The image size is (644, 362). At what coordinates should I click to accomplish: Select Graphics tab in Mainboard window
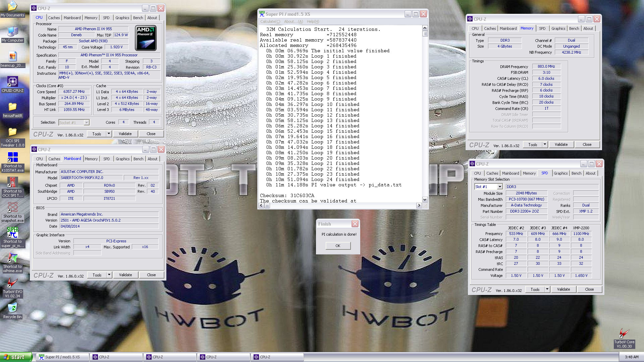[122, 159]
